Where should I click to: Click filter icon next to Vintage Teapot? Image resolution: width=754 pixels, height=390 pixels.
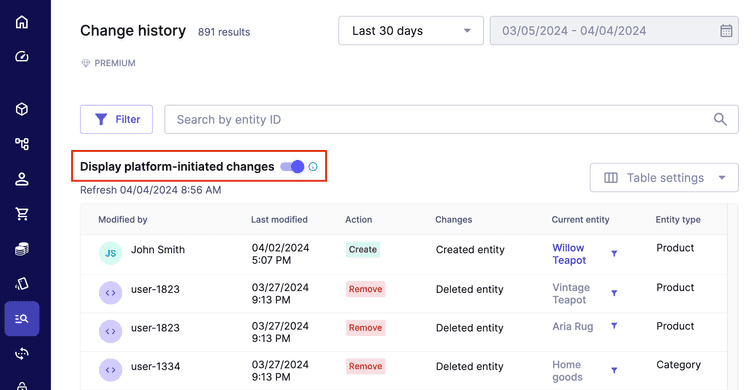point(614,293)
